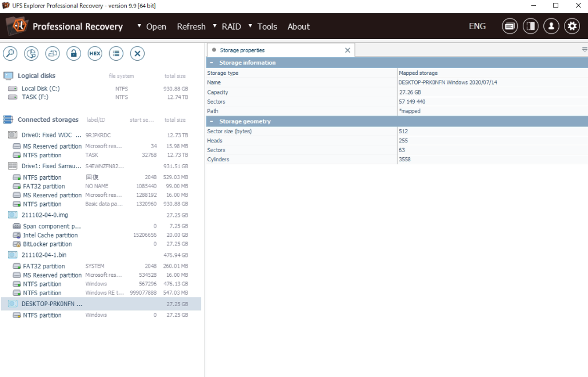Click the padlock decrypt storage icon
588x377 pixels.
pyautogui.click(x=74, y=53)
